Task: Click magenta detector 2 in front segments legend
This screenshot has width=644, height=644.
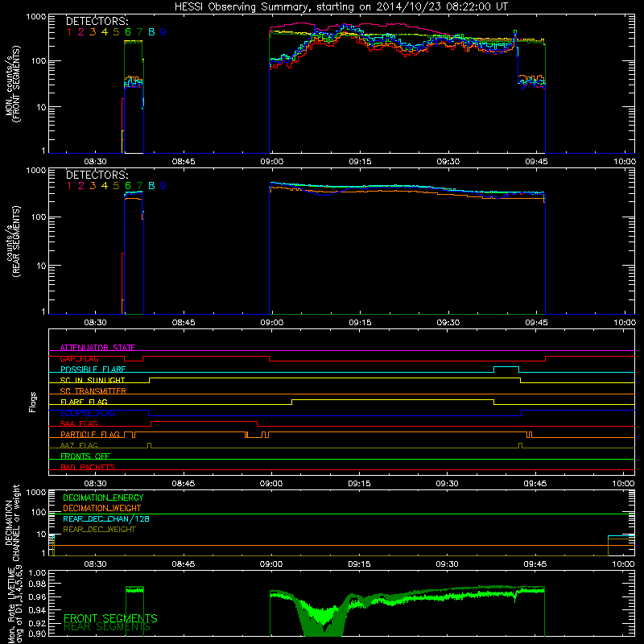Action: point(81,32)
